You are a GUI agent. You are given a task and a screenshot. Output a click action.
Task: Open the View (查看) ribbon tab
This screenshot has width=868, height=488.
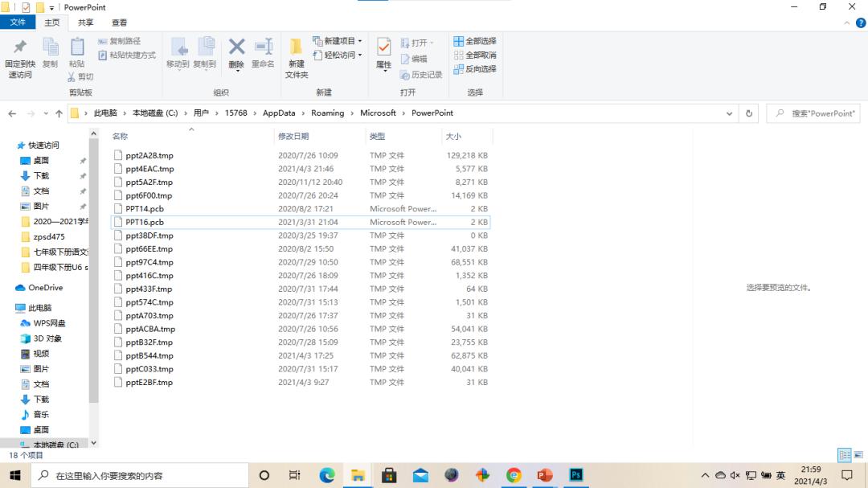click(119, 23)
